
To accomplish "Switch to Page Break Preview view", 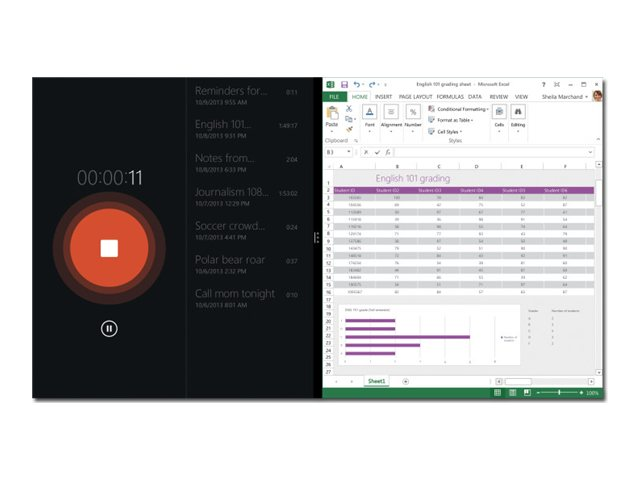I will coord(528,393).
